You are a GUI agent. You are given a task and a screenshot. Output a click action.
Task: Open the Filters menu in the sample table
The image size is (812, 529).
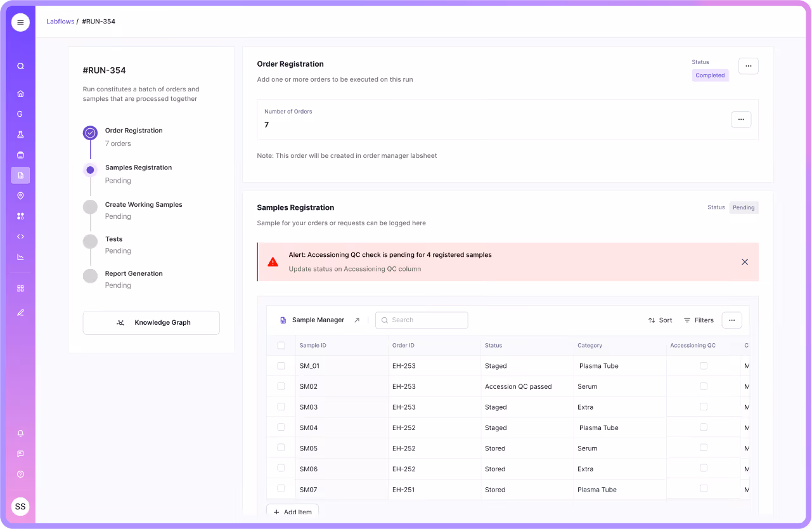(x=699, y=320)
